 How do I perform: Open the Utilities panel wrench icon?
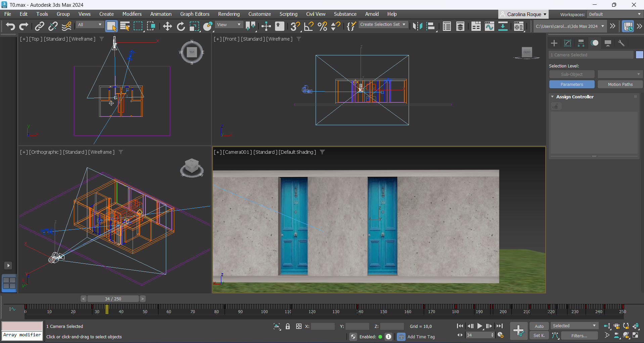click(621, 43)
